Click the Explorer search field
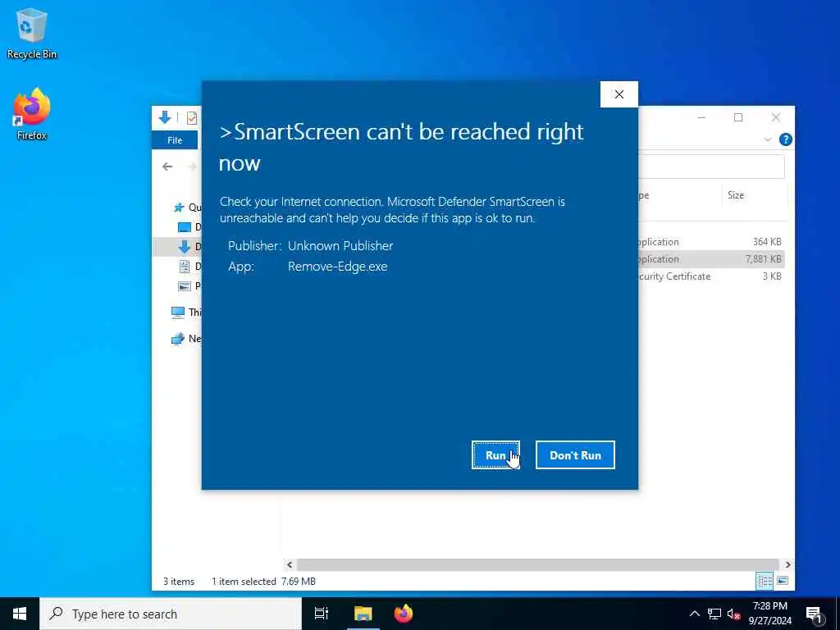The width and height of the screenshot is (840, 630). 711,167
